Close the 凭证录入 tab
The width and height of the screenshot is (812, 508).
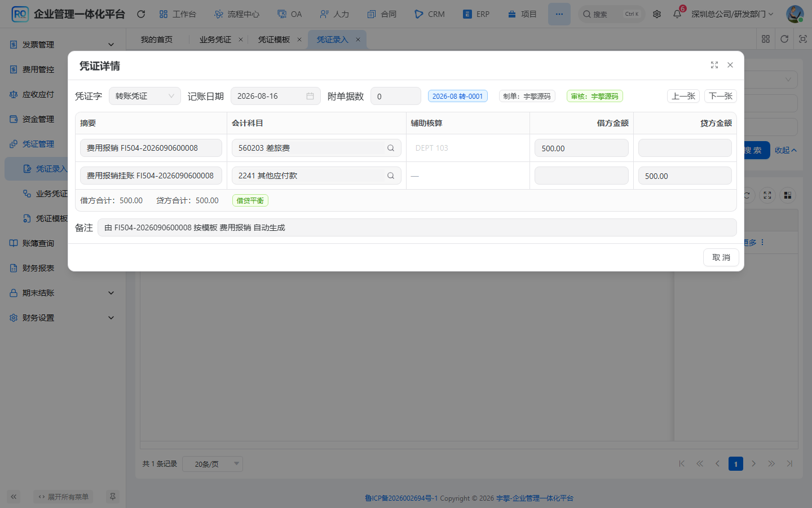[358, 40]
